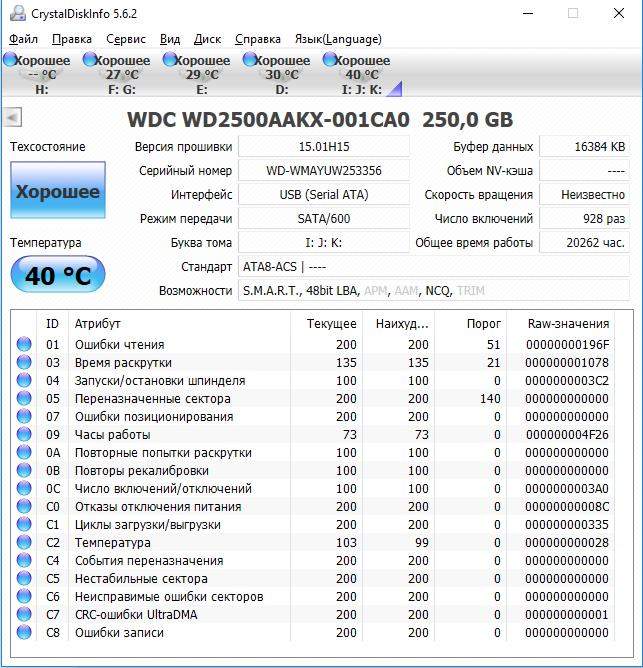Click status orb for C7 CRC-ошибки UltraDMA

pos(24,614)
